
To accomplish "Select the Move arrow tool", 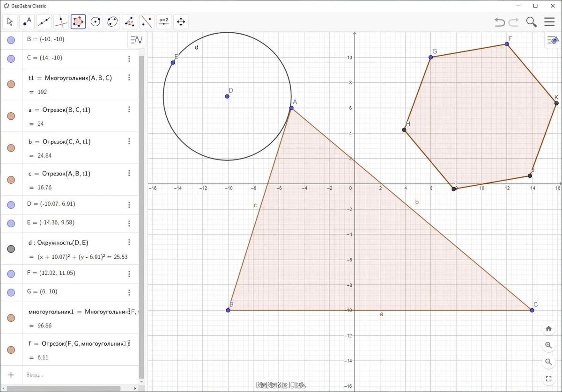I will (10, 22).
